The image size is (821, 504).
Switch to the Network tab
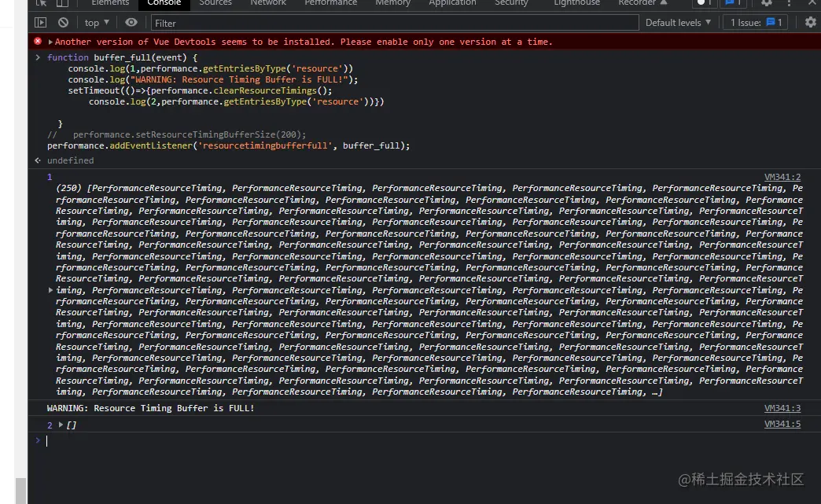pyautogui.click(x=268, y=3)
